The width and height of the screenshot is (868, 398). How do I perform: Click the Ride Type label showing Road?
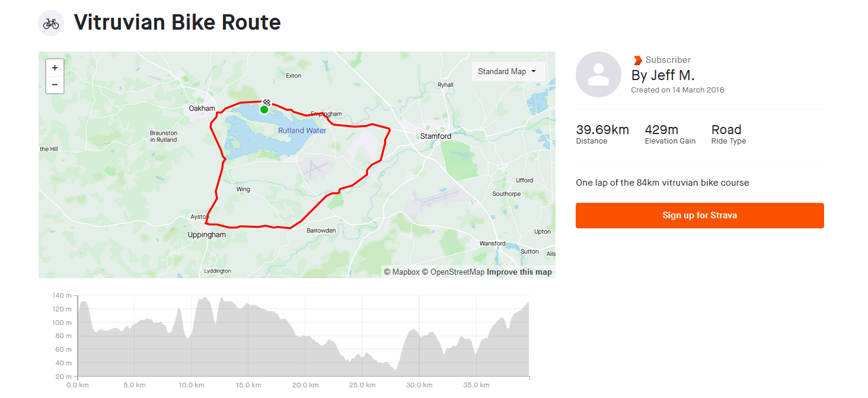coord(727,141)
